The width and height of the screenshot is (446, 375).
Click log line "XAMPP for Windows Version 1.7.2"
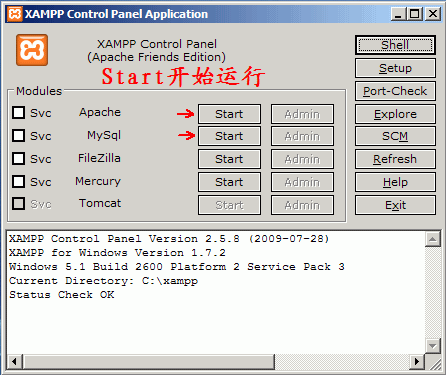coord(118,253)
